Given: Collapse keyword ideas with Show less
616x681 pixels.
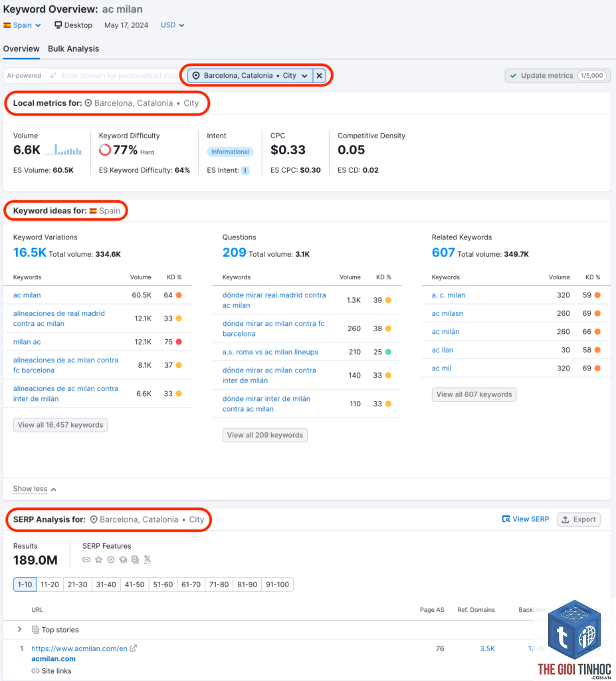Looking at the screenshot, I should (x=35, y=489).
